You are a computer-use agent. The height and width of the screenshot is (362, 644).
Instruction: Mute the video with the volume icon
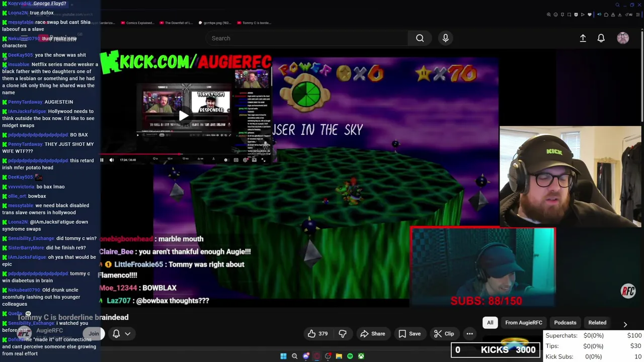(112, 160)
